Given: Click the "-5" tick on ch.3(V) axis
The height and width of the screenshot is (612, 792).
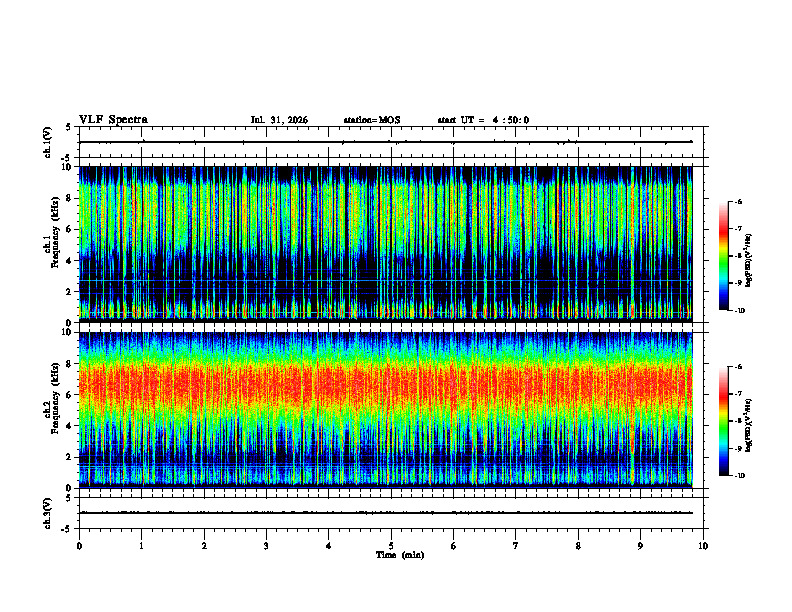Looking at the screenshot, I should pos(67,529).
